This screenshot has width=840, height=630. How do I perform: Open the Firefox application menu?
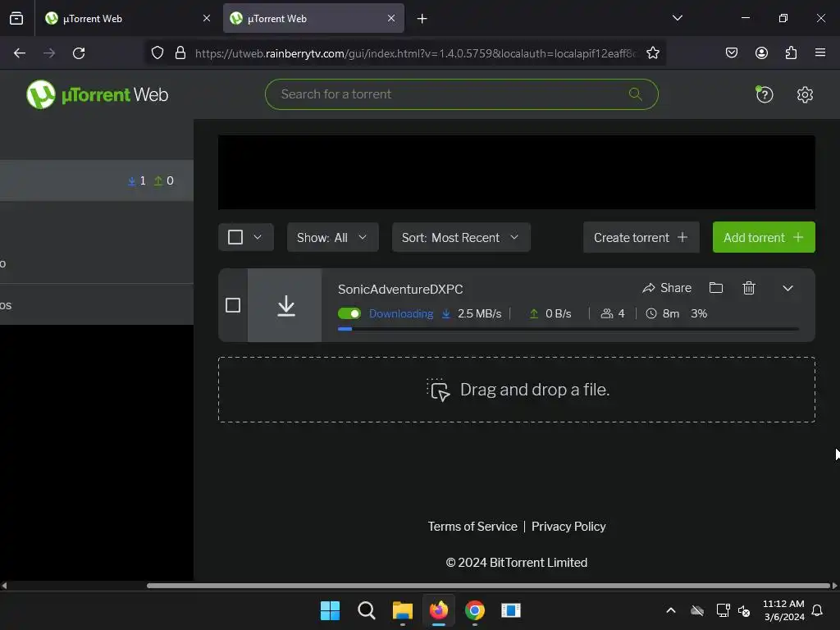coord(820,52)
